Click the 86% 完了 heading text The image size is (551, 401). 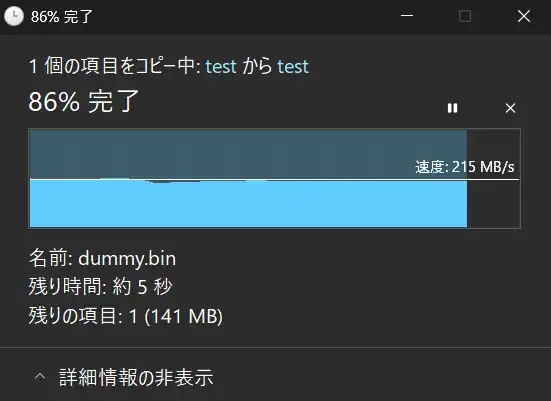[84, 101]
